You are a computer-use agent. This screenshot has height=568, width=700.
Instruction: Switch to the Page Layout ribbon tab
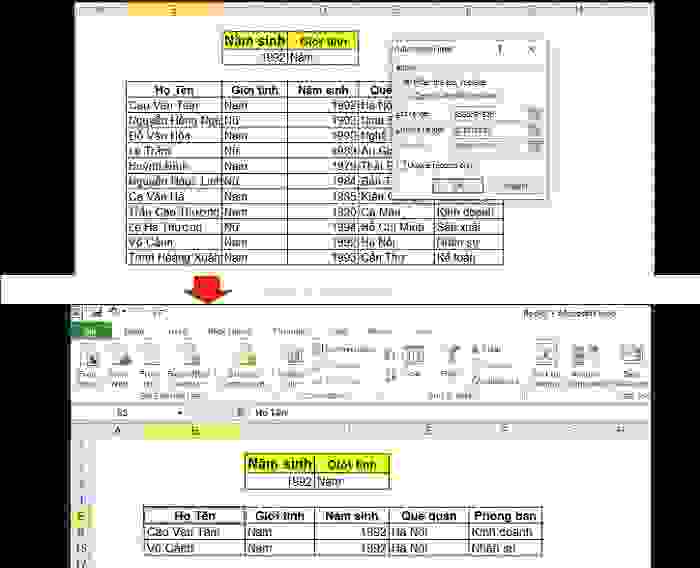point(230,331)
